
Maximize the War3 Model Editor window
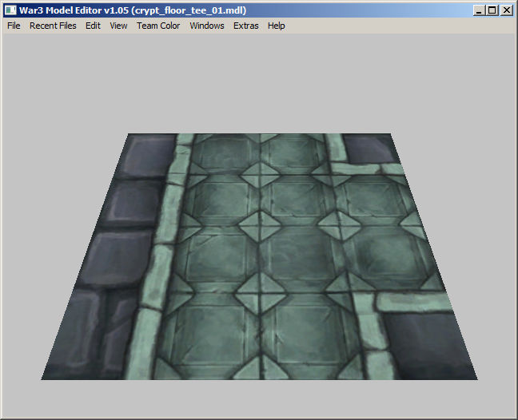coord(492,10)
